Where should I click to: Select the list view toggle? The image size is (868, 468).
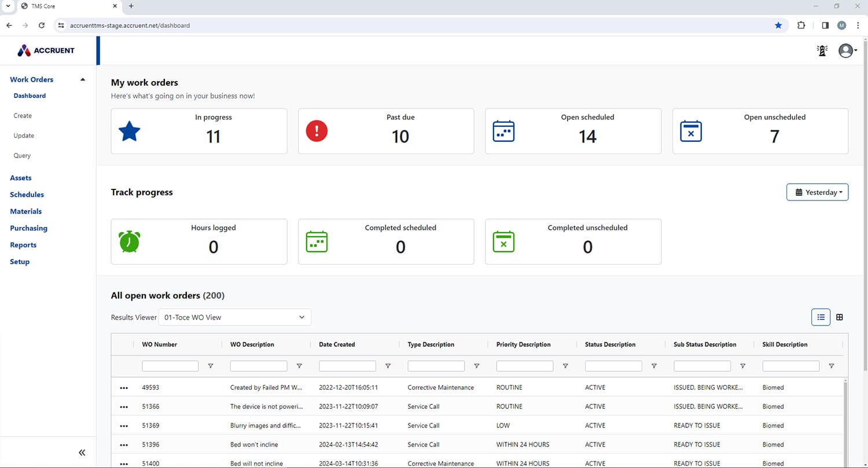pyautogui.click(x=821, y=317)
